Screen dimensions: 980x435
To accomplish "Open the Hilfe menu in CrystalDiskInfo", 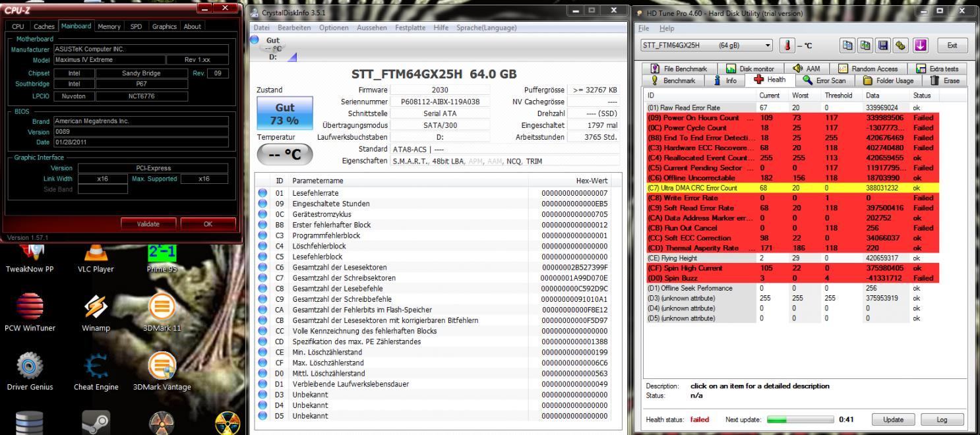I will pos(443,27).
